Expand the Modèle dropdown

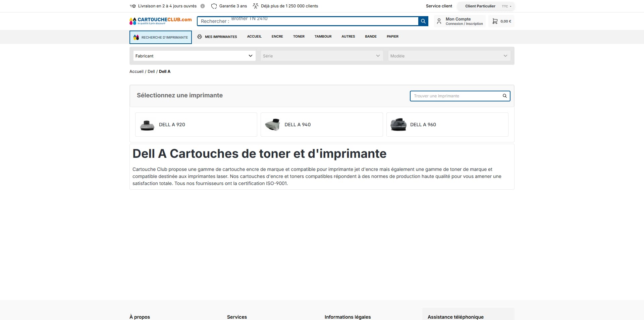pyautogui.click(x=449, y=56)
